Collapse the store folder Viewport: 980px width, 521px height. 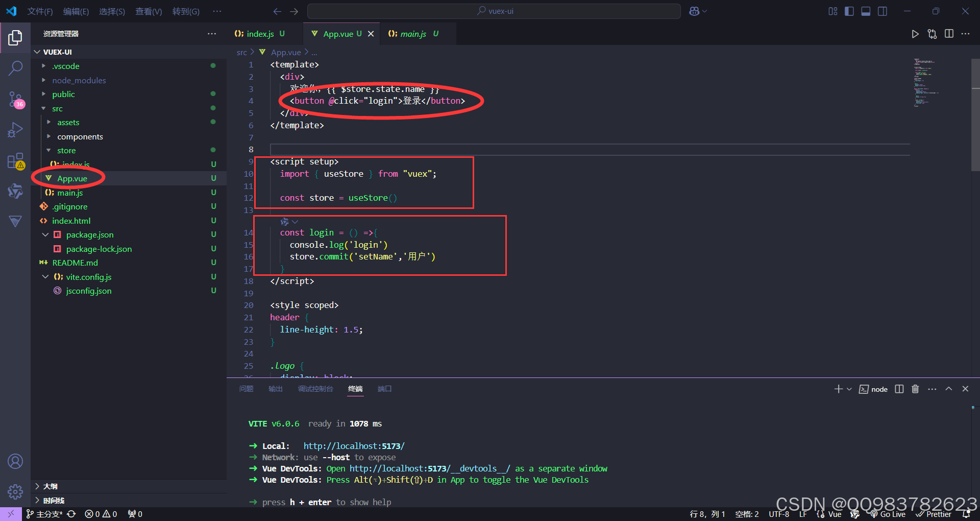pos(129,151)
